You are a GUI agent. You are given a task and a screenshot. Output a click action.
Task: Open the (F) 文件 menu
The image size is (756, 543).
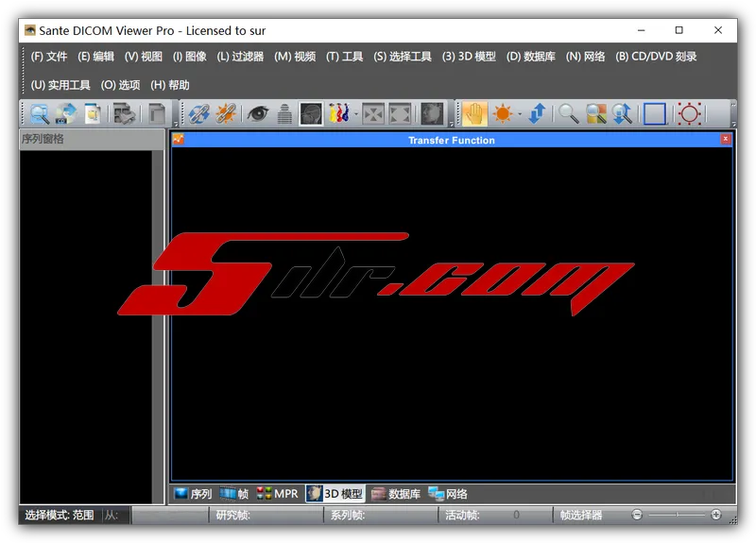point(49,57)
